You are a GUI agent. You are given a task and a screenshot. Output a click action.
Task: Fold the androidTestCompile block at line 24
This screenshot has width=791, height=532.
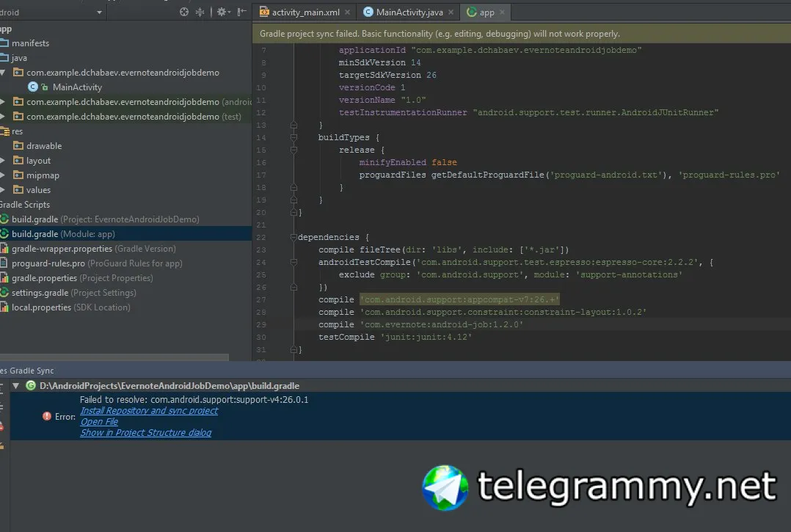(x=294, y=262)
